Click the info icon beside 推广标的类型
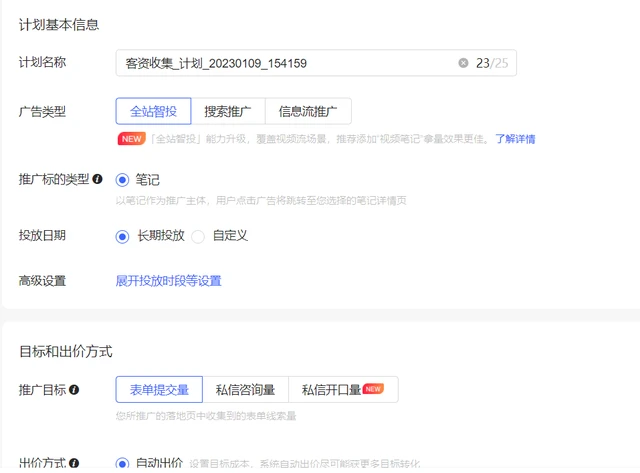 97,180
